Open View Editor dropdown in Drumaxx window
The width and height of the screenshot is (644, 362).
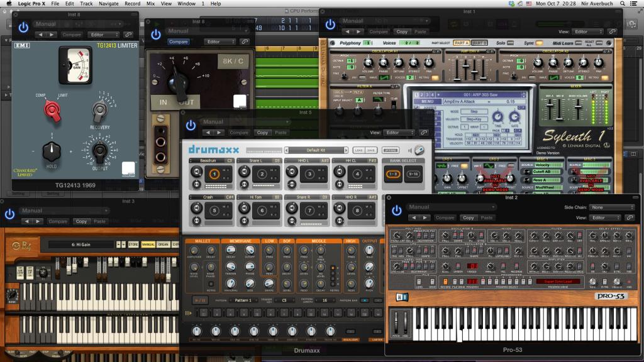399,133
